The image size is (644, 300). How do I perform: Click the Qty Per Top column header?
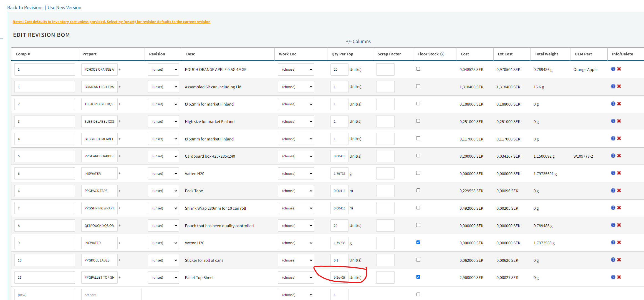tap(342, 54)
